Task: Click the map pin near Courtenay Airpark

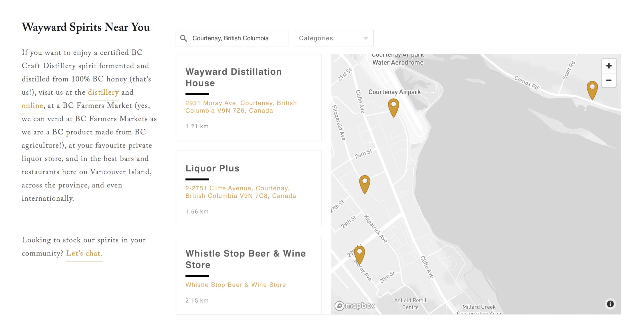Action: click(x=393, y=107)
